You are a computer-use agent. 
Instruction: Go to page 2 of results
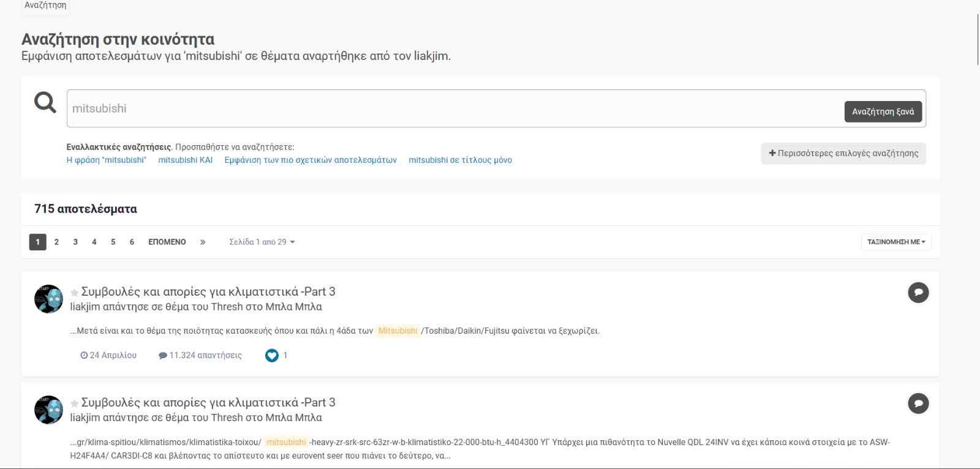point(56,242)
